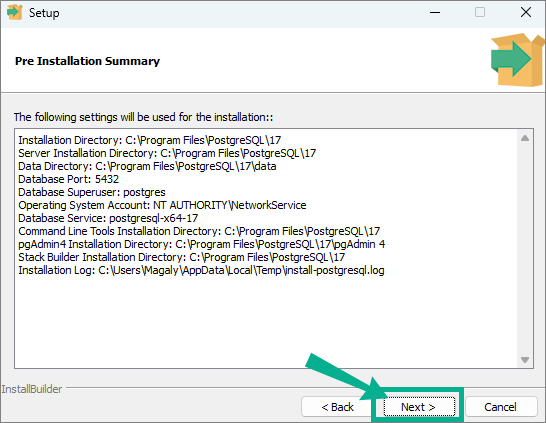The height and width of the screenshot is (423, 546).
Task: Click the pgAdmin4 Installation Directory line
Action: click(x=202, y=244)
